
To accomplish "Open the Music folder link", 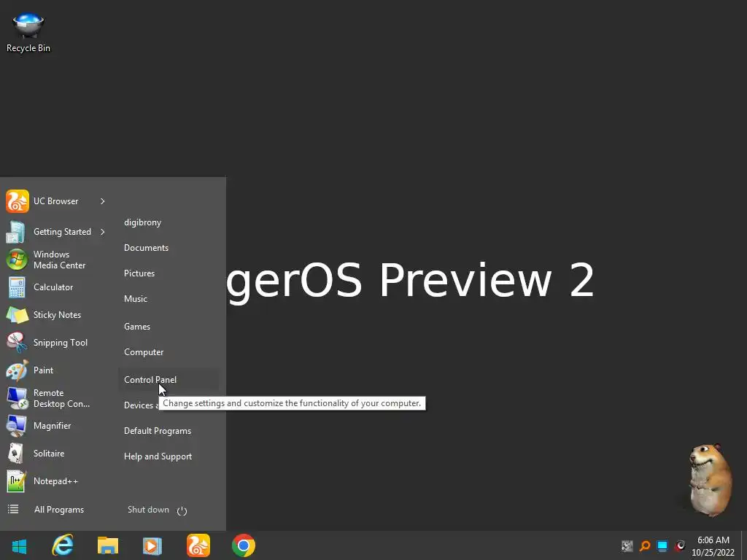I will tap(135, 298).
